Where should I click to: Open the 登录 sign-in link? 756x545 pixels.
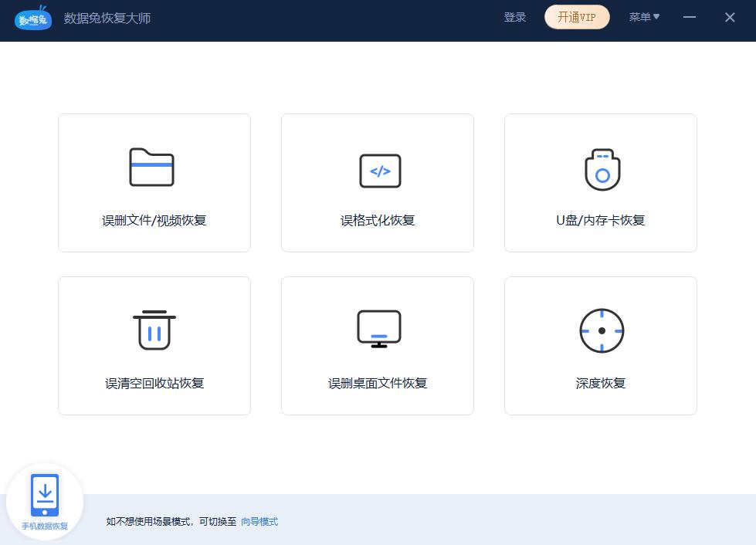click(x=514, y=17)
